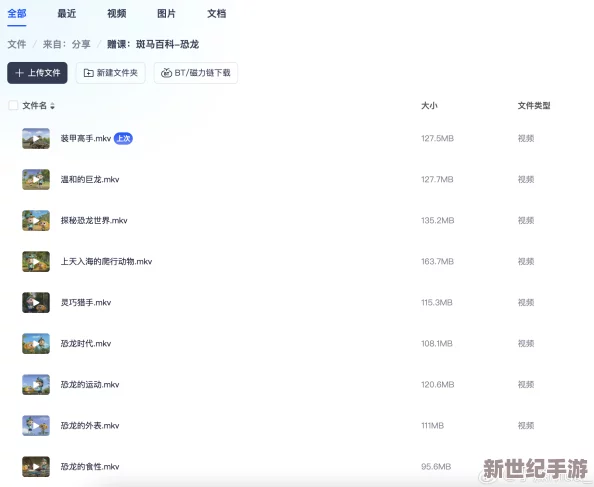Click the 大小 column header

click(429, 106)
